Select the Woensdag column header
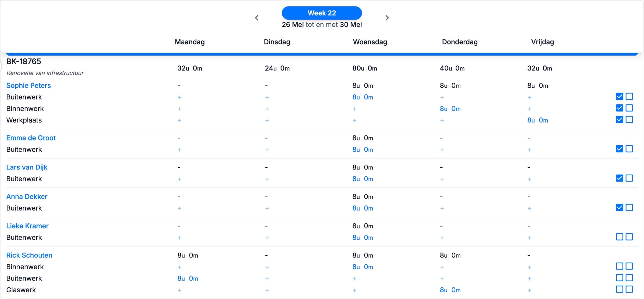 [369, 42]
